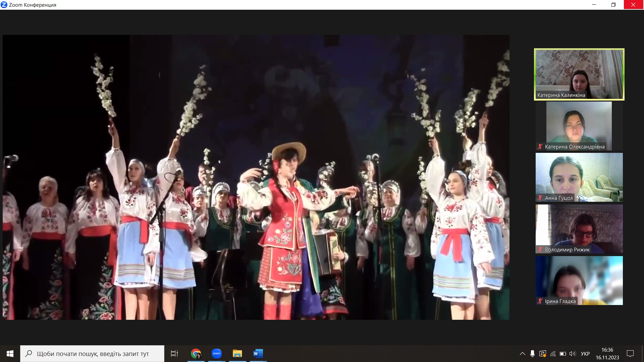Switch the УКР keyboard language indicator

(x=585, y=354)
